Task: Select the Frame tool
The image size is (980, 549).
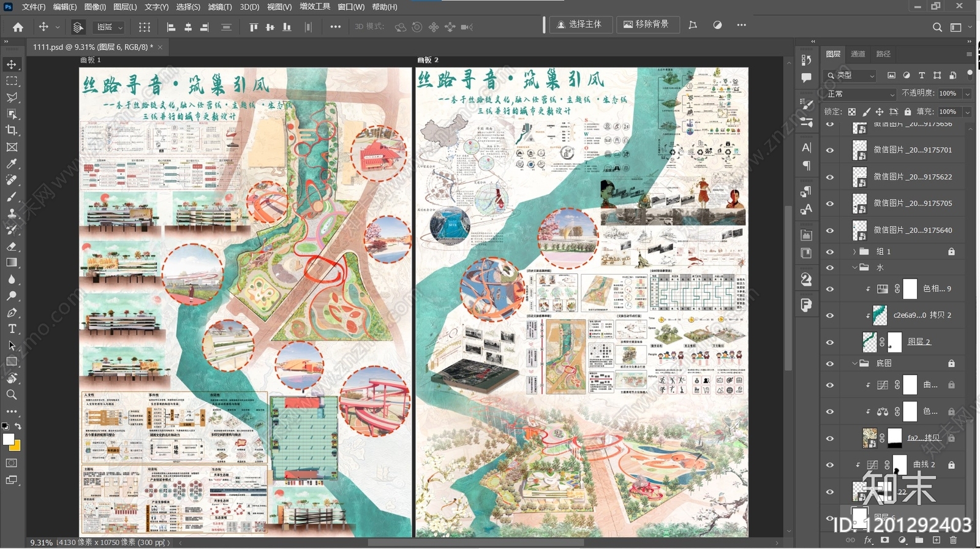Action: click(12, 147)
